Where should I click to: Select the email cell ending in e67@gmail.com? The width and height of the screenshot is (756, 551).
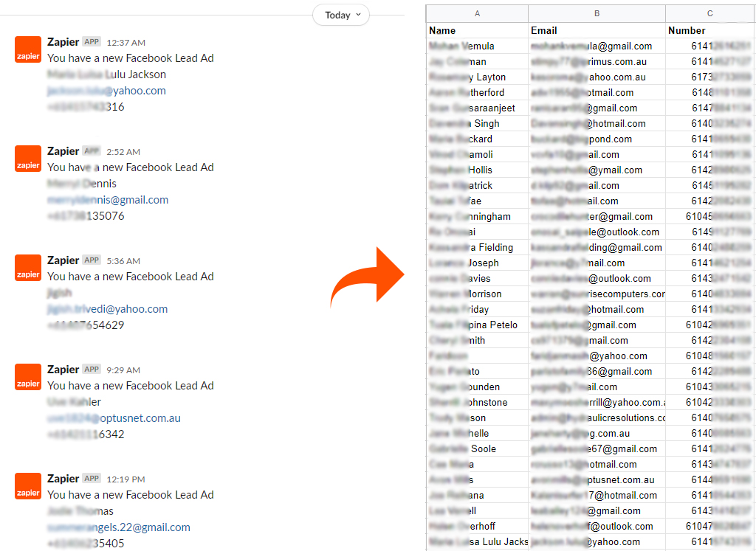597,449
